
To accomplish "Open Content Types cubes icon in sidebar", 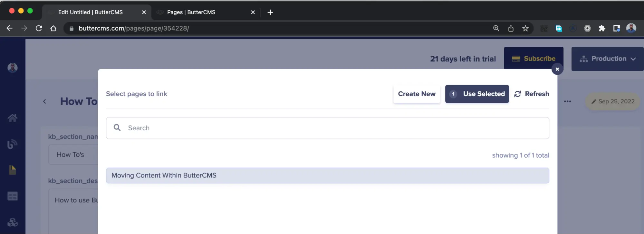I will tap(13, 222).
